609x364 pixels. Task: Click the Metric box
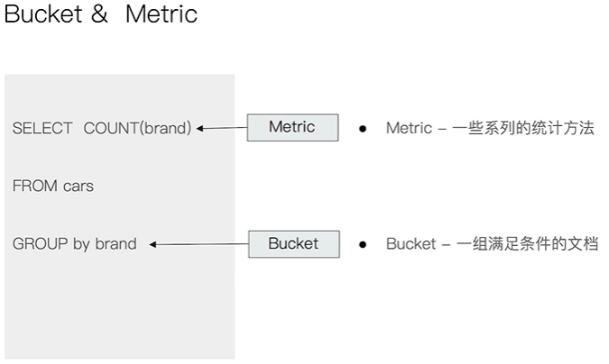tap(292, 128)
